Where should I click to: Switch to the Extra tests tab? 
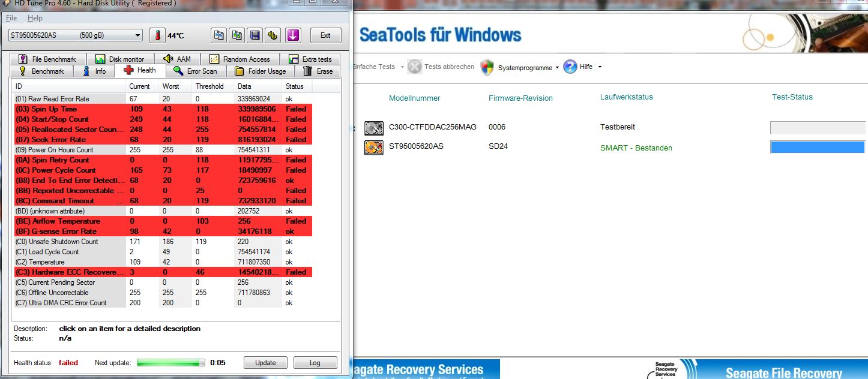(310, 59)
